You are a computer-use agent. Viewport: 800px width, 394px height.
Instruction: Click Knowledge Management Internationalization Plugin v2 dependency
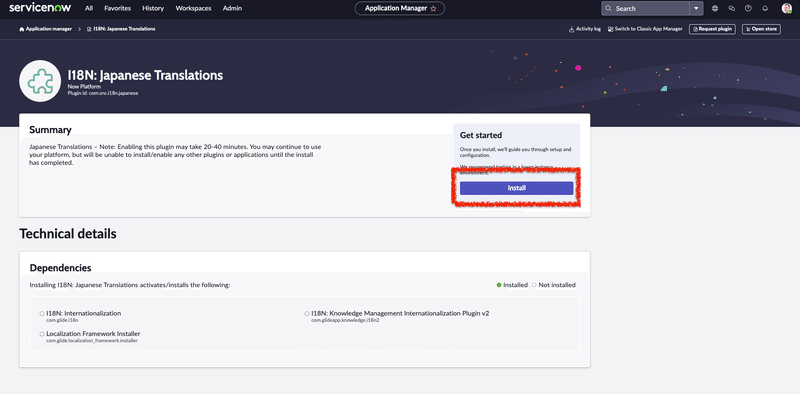[x=400, y=313]
